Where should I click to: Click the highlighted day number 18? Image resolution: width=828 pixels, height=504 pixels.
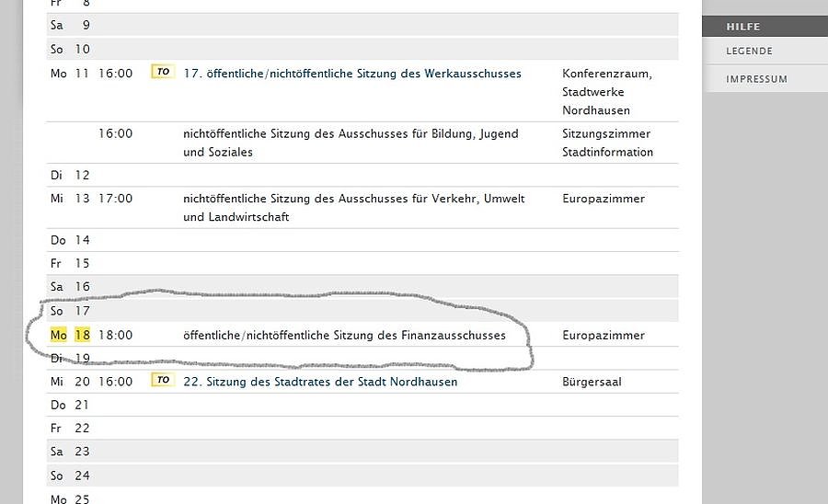[83, 335]
